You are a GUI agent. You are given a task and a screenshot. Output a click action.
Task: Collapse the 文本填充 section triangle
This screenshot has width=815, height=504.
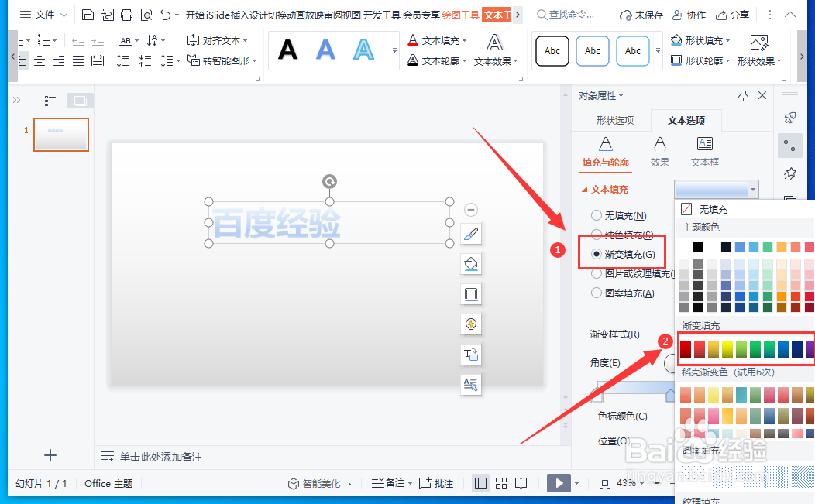pyautogui.click(x=584, y=190)
